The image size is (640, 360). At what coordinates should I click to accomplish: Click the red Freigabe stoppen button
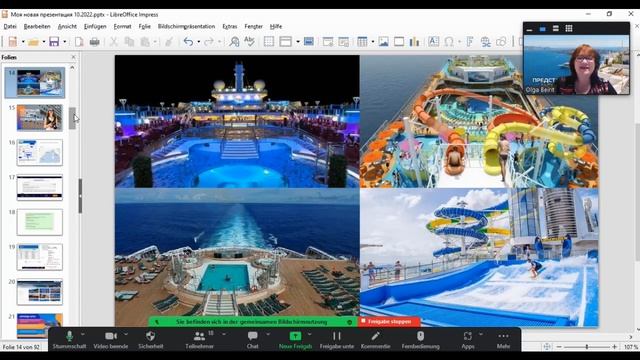point(389,322)
